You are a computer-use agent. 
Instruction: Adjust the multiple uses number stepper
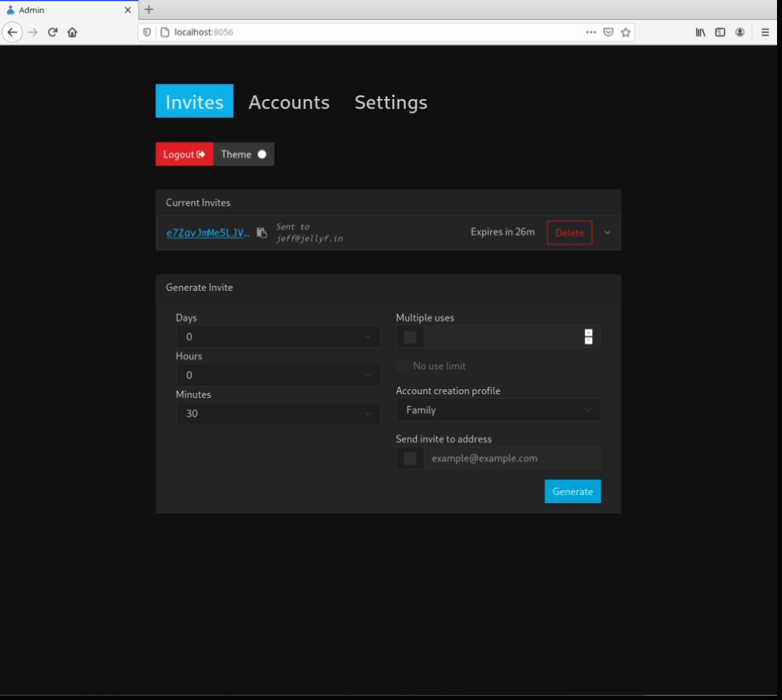pos(588,337)
